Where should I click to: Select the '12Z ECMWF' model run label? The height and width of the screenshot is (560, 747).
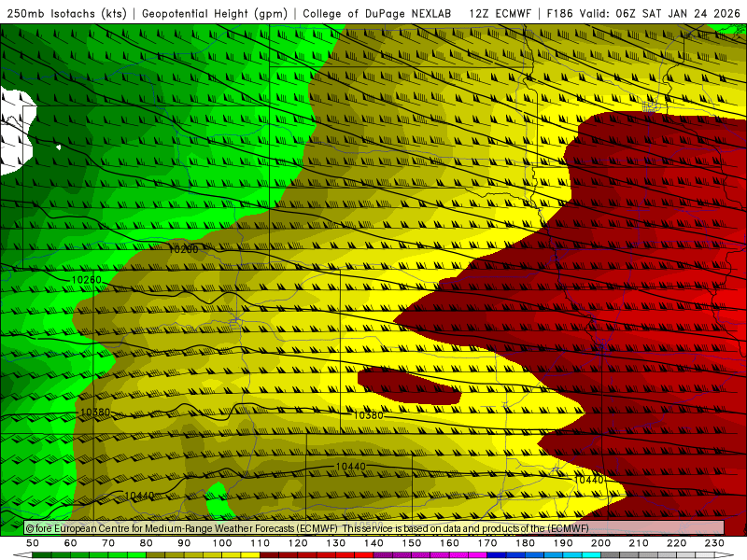click(x=500, y=13)
